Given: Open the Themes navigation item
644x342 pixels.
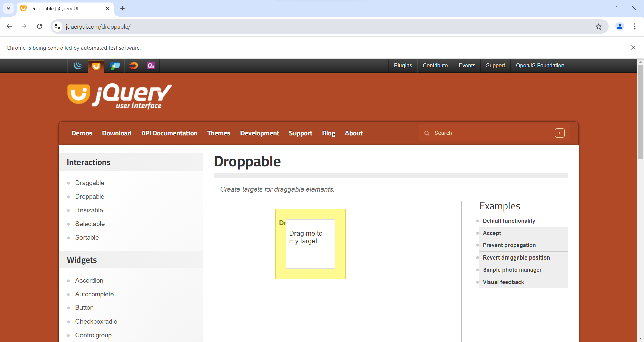Looking at the screenshot, I should (219, 133).
